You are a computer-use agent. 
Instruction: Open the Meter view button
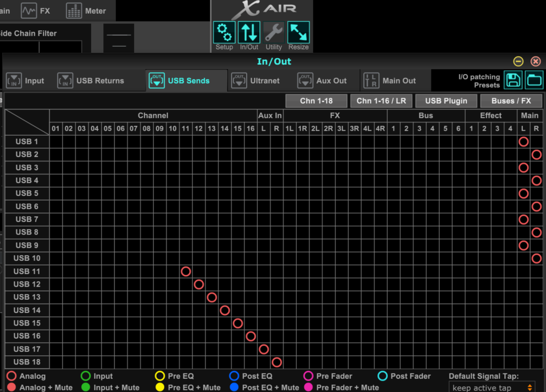pos(86,11)
